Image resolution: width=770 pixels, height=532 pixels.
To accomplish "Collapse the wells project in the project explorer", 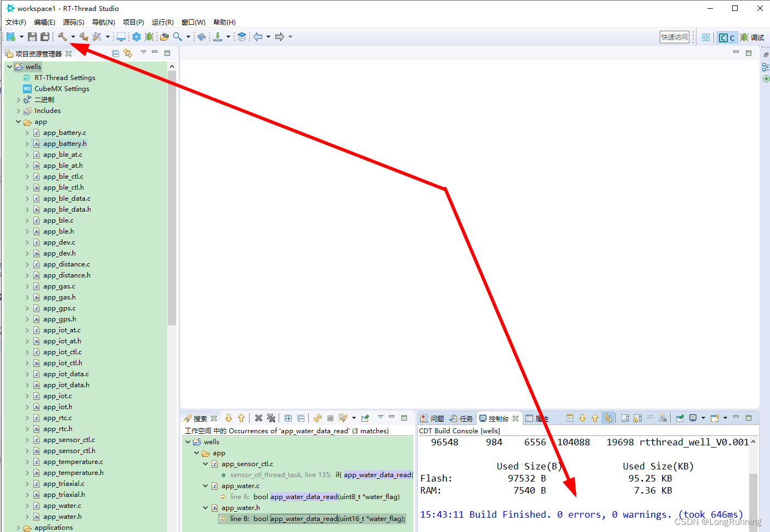I will 9,66.
